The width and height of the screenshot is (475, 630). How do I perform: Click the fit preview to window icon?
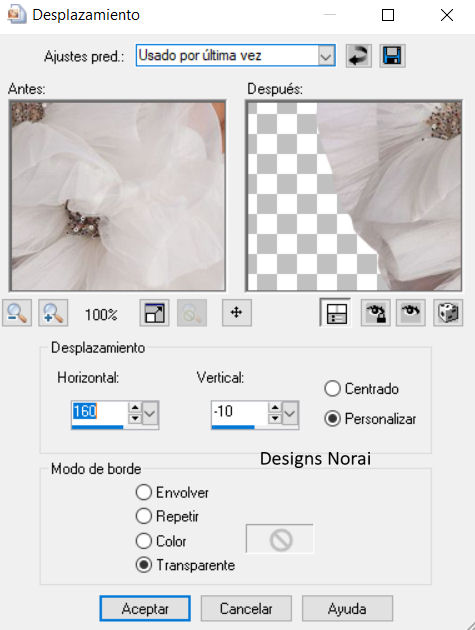click(154, 313)
